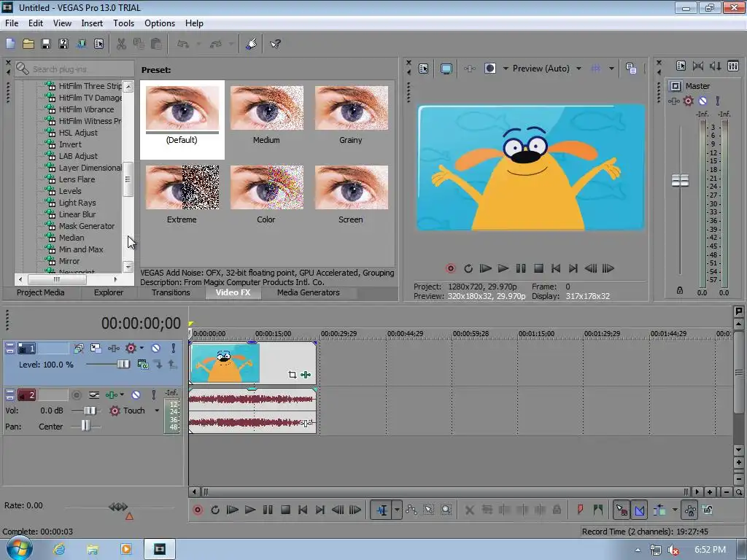Switch to the Media Generators tab

[309, 292]
